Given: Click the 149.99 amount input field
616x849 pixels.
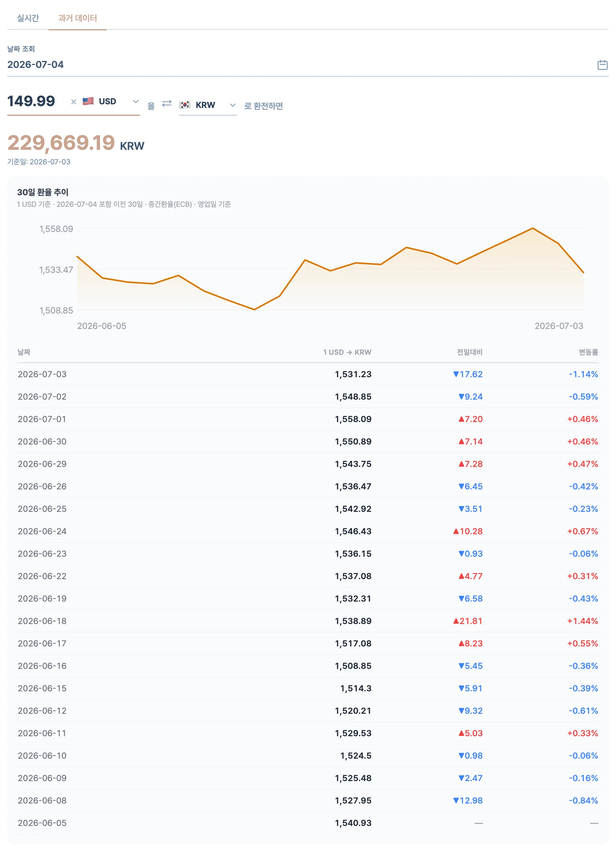Looking at the screenshot, I should [37, 101].
